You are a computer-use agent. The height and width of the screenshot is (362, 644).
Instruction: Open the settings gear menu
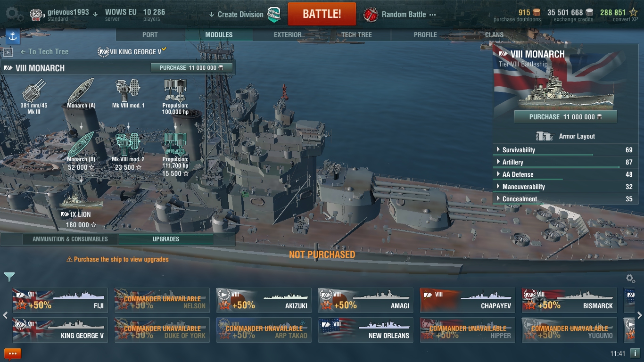click(13, 13)
